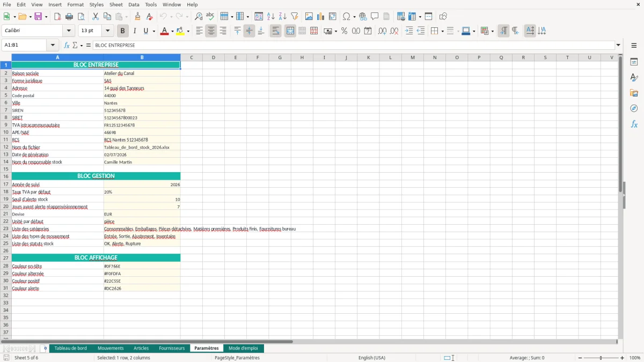Apply the red font color swatch
644x362 pixels.
164,31
